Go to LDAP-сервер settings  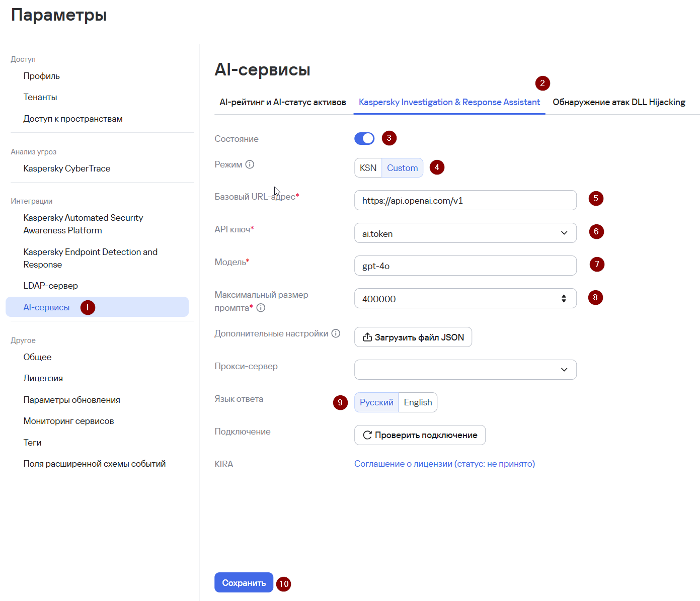coord(51,286)
